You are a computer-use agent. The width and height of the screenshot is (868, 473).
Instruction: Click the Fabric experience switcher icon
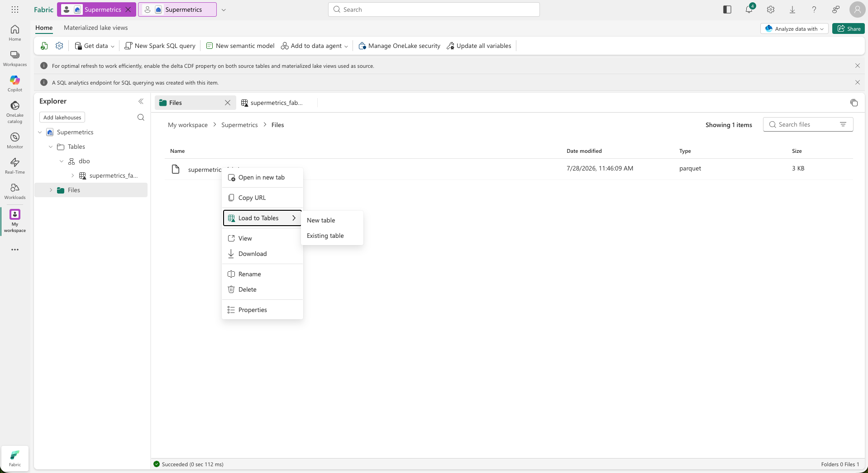pos(15,458)
